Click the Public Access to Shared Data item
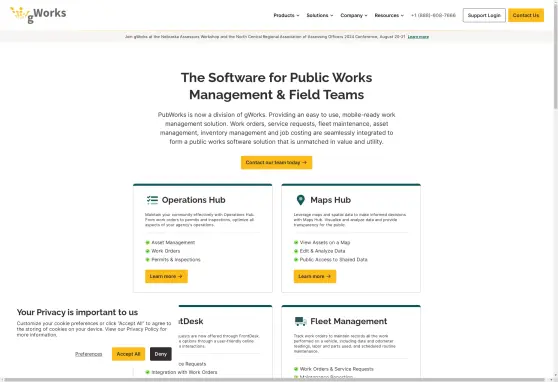558x382 pixels. [333, 260]
